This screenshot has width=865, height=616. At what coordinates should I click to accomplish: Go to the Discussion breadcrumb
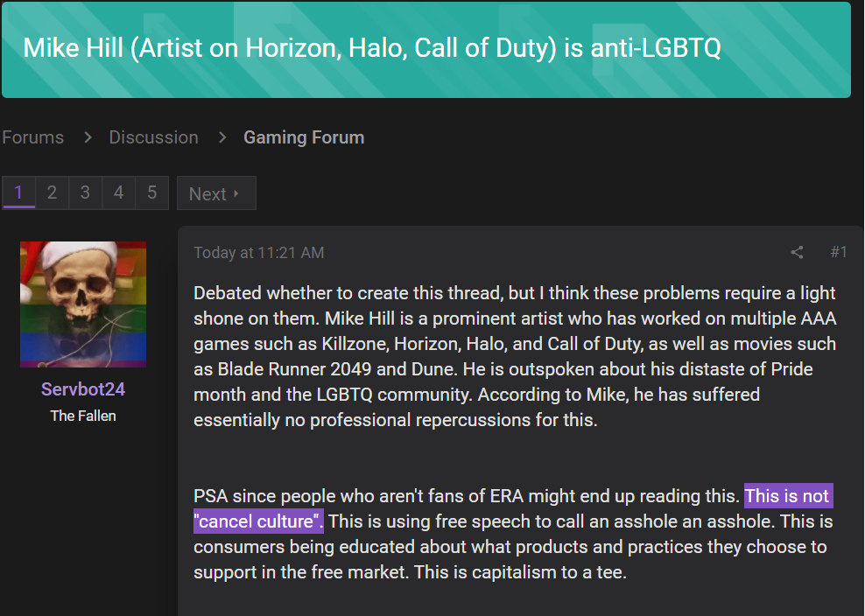point(153,137)
